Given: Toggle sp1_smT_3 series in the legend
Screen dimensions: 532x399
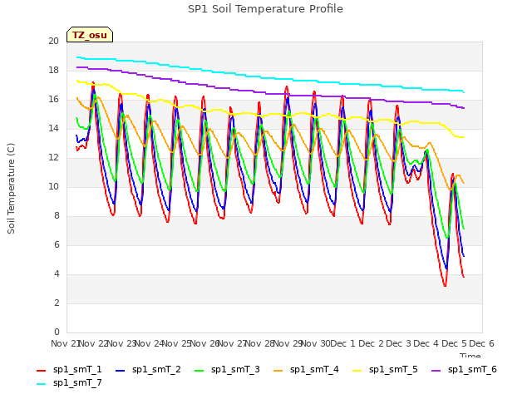Looking at the screenshot, I should click(227, 369).
